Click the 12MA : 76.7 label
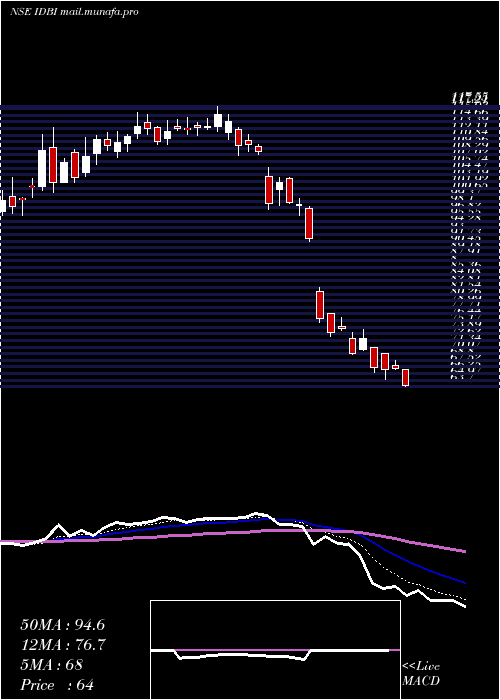The height and width of the screenshot is (700, 500). 63,645
